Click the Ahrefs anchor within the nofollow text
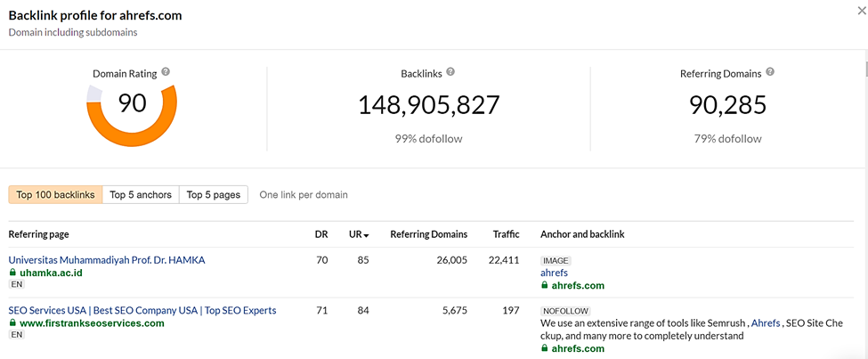 766,323
